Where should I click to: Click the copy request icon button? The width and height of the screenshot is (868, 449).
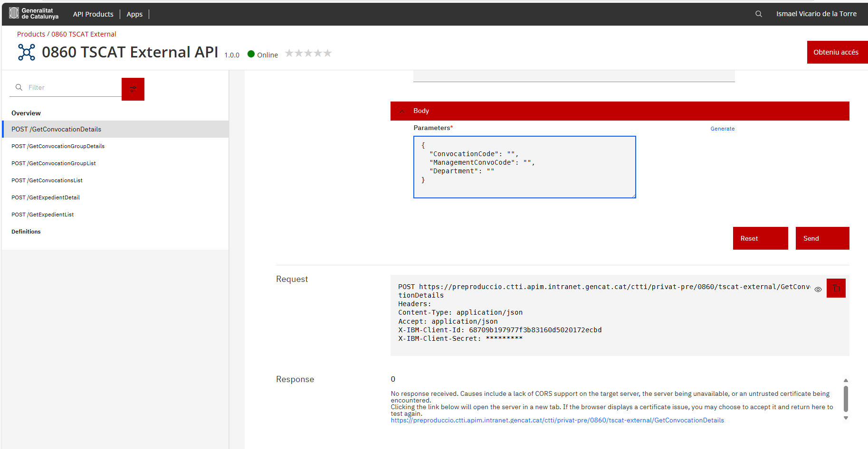click(x=836, y=288)
